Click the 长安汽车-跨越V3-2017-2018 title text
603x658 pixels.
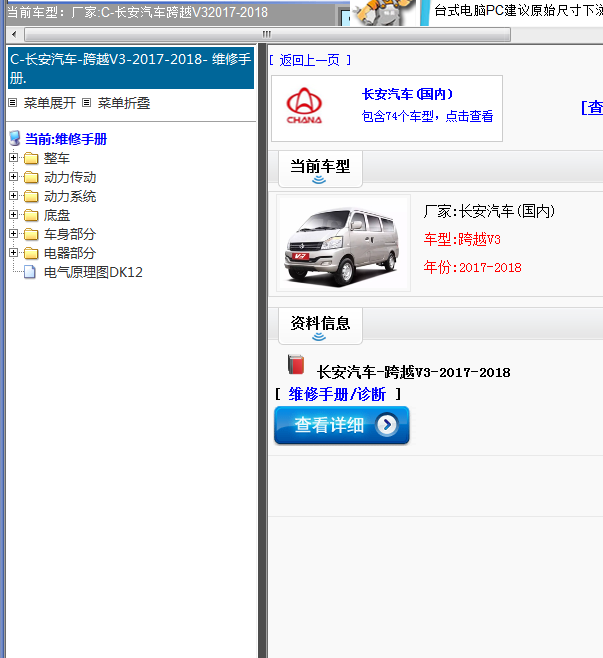[413, 372]
